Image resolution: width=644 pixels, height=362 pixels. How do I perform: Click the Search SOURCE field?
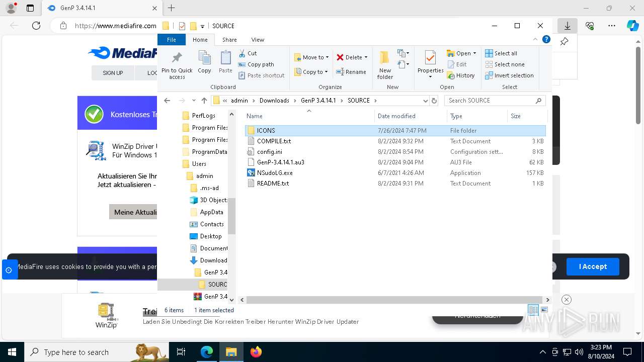[495, 101]
